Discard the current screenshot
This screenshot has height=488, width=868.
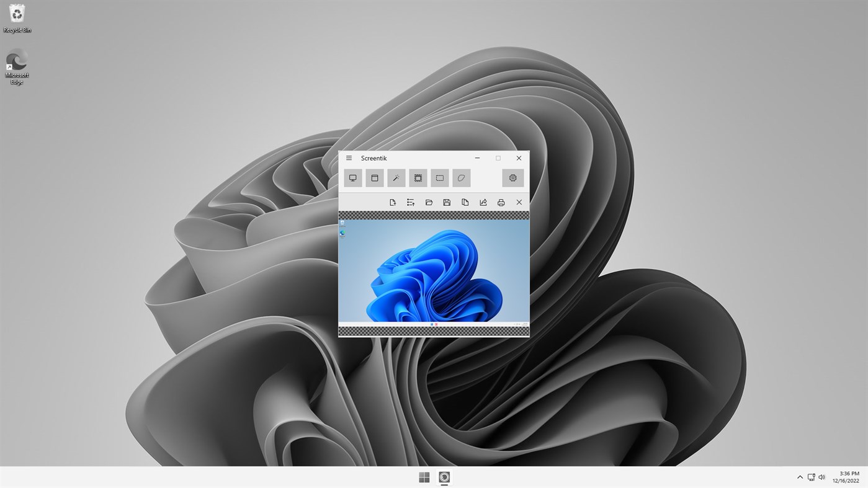tap(519, 202)
